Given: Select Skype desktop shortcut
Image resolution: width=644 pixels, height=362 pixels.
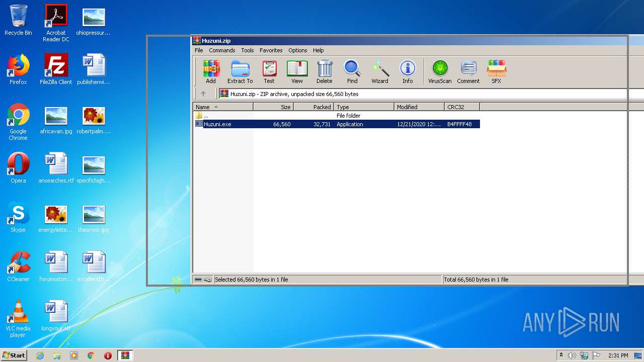Looking at the screenshot, I should (x=18, y=217).
